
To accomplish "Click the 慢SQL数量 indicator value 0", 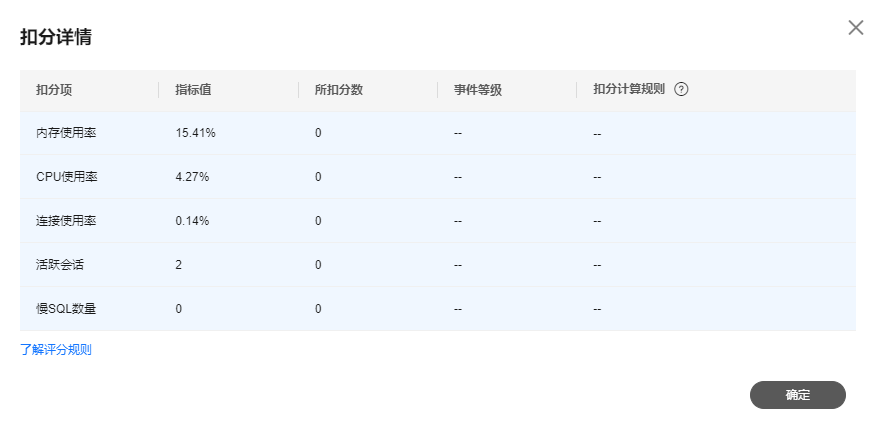I will [179, 309].
